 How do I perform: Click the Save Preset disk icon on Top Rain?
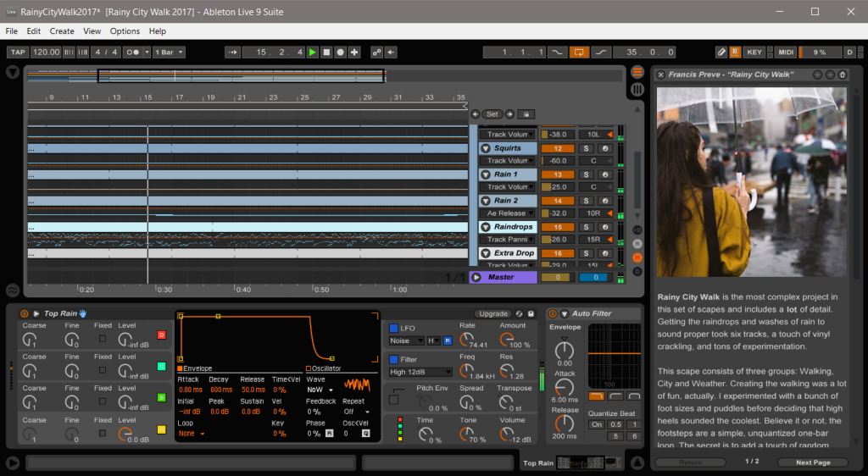point(531,314)
